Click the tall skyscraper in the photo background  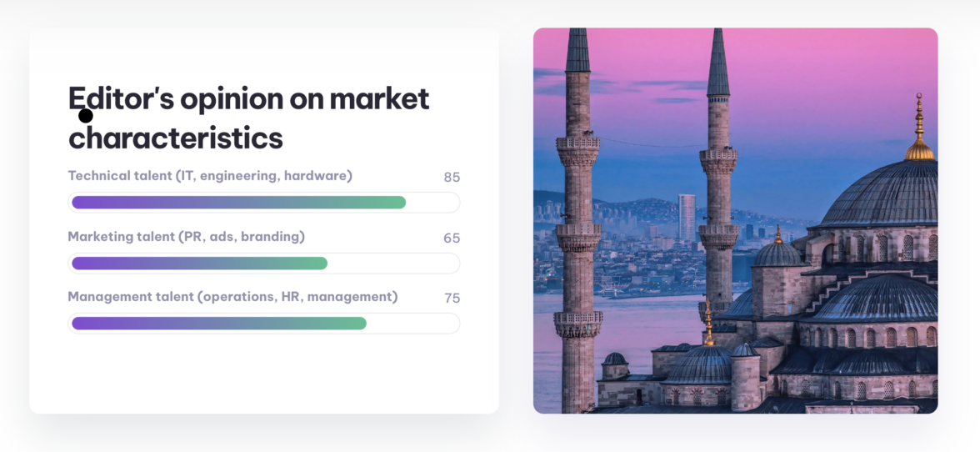[x=687, y=217]
